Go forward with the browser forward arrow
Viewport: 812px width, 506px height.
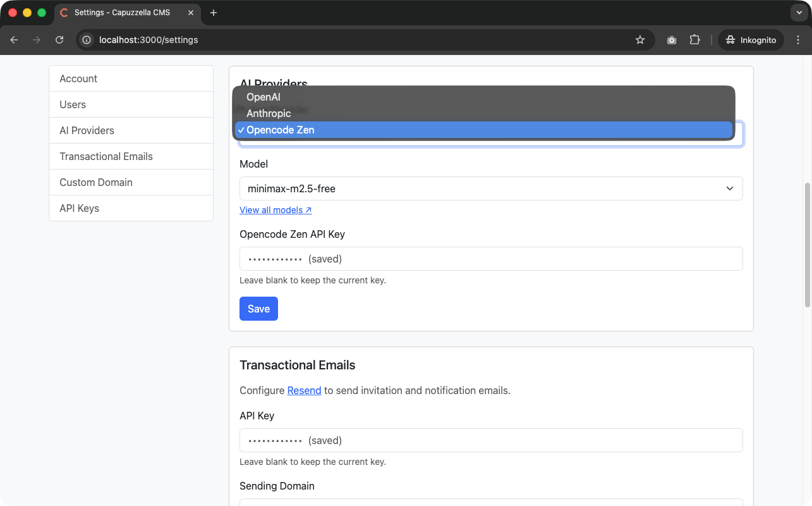coord(37,40)
